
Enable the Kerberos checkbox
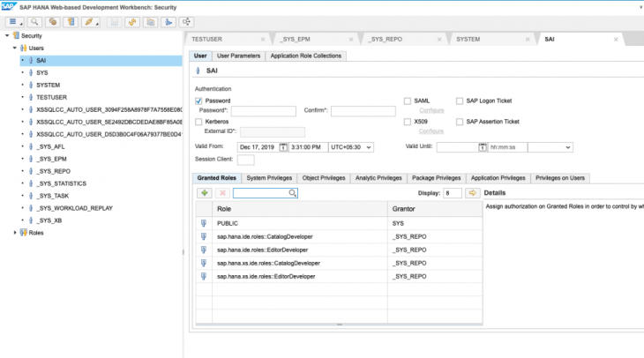pyautogui.click(x=198, y=122)
